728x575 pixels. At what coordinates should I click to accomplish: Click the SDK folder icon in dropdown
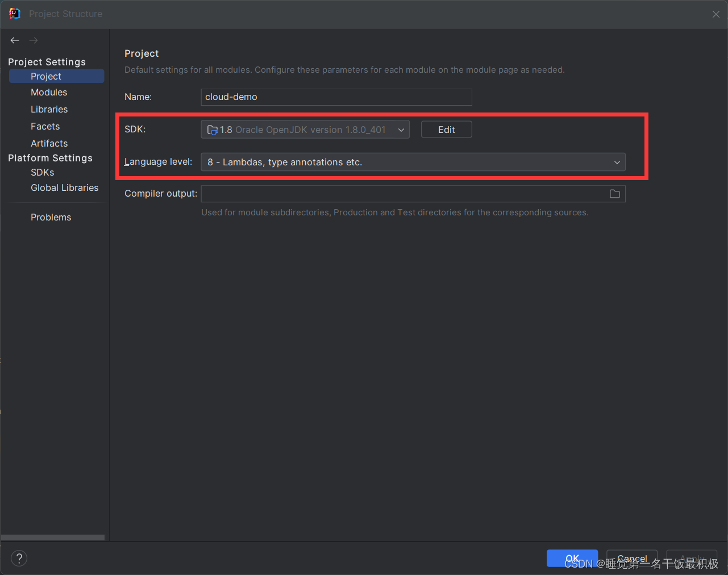click(x=213, y=130)
